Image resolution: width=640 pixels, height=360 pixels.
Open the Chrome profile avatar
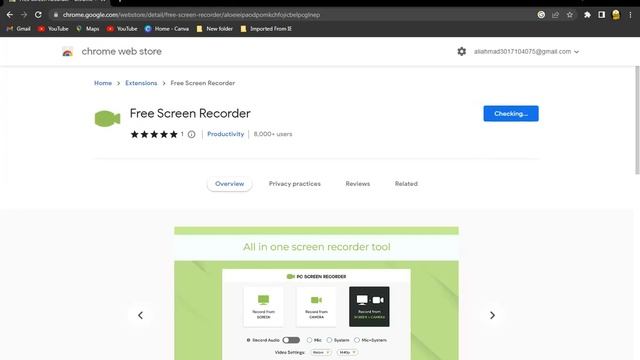click(616, 15)
